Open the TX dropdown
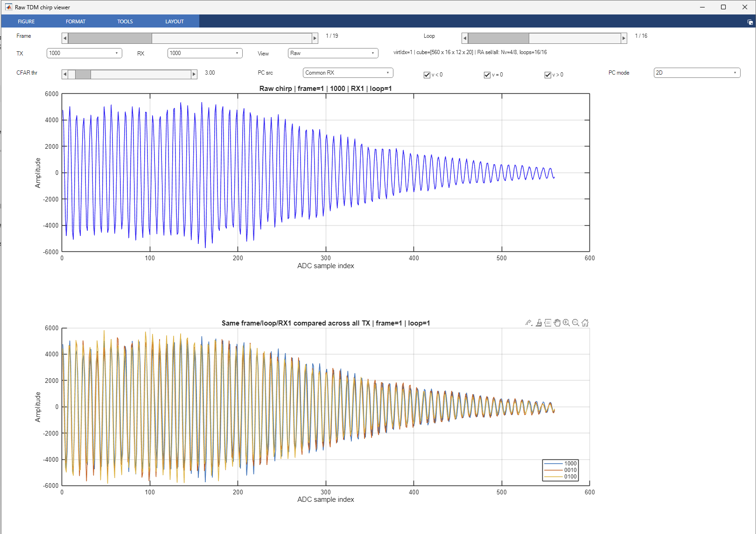The image size is (756, 534). click(84, 53)
